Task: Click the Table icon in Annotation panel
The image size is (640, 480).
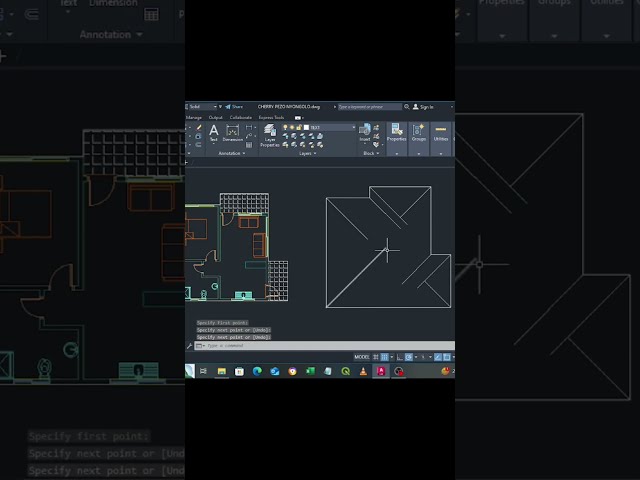Action: pos(249,144)
